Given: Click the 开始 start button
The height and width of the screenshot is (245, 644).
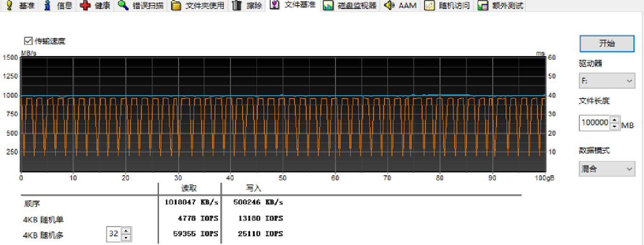Looking at the screenshot, I should point(607,43).
